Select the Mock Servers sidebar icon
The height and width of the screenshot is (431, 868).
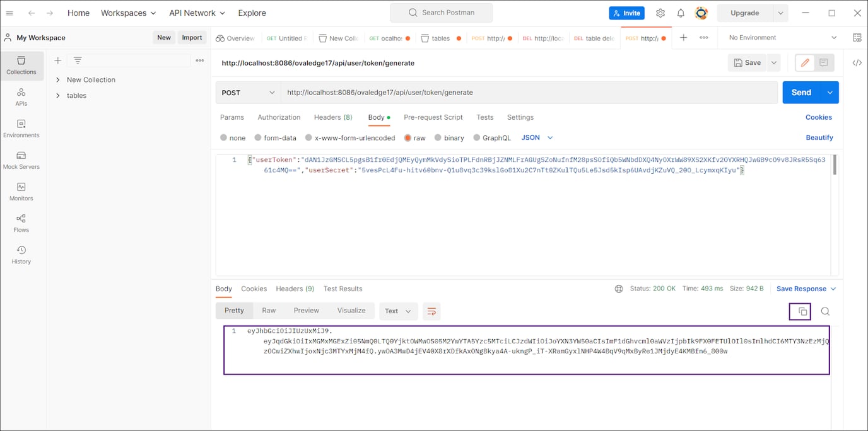pyautogui.click(x=21, y=159)
